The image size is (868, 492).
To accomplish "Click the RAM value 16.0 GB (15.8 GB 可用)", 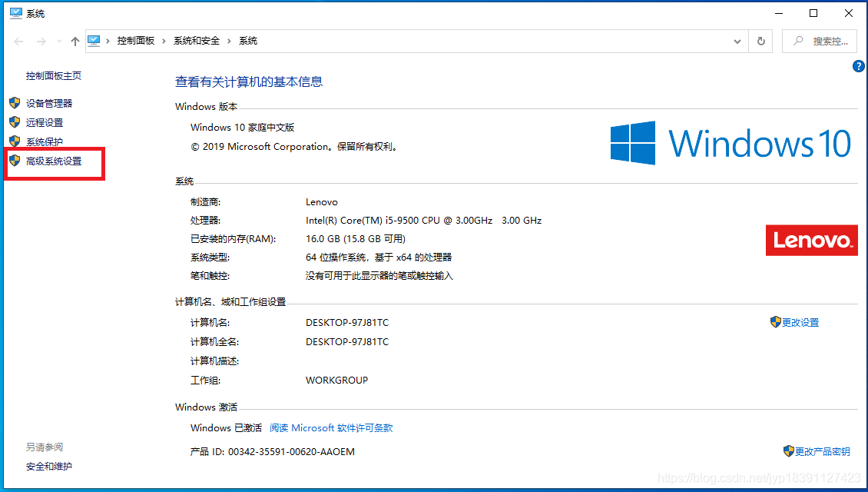I will coord(356,239).
